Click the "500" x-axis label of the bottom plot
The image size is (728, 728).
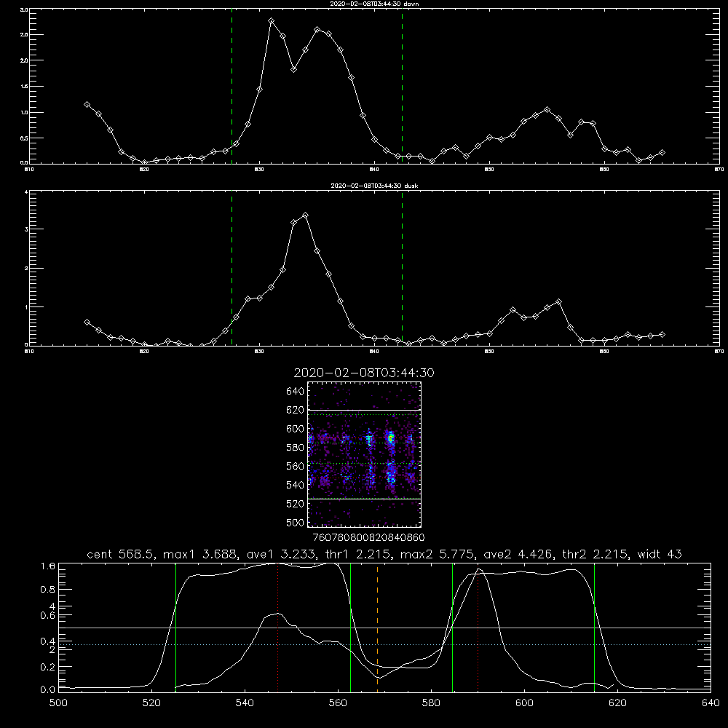pyautogui.click(x=58, y=703)
